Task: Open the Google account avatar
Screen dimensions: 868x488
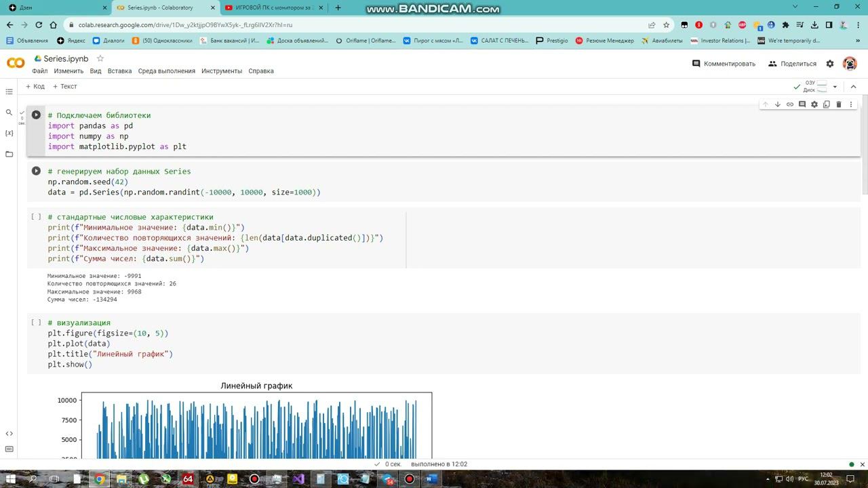Action: click(x=850, y=64)
